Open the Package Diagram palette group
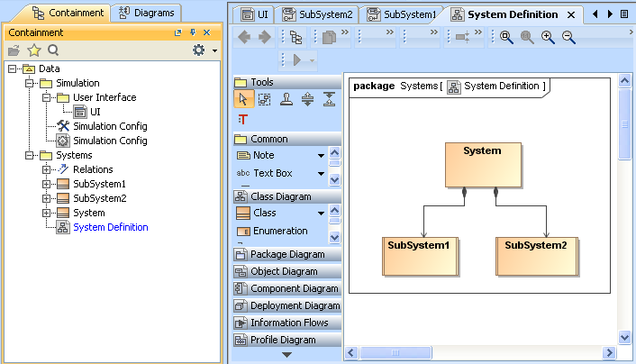The height and width of the screenshot is (364, 636). pos(286,254)
